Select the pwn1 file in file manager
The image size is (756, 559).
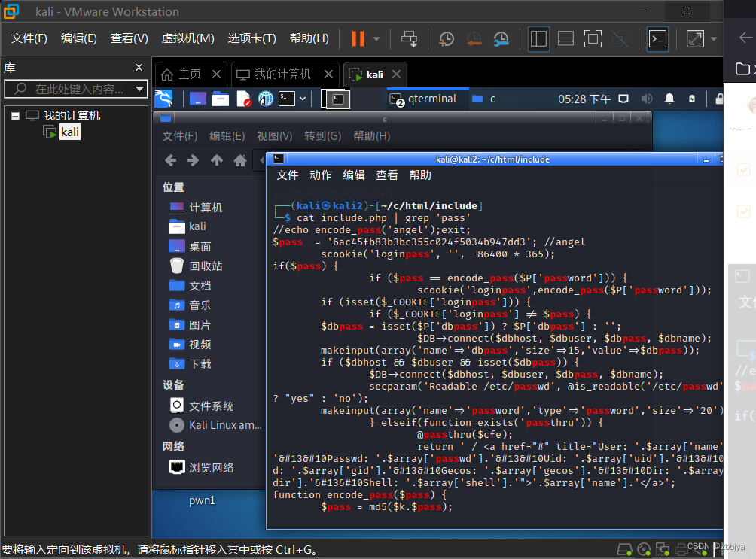tap(202, 500)
